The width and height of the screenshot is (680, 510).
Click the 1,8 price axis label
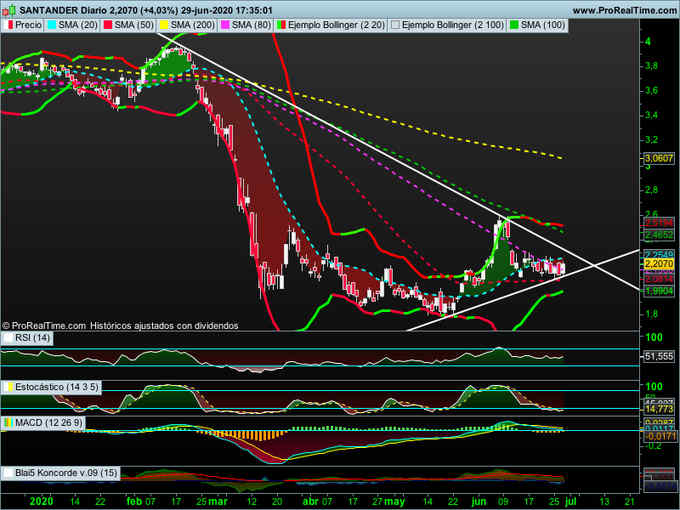tap(651, 314)
